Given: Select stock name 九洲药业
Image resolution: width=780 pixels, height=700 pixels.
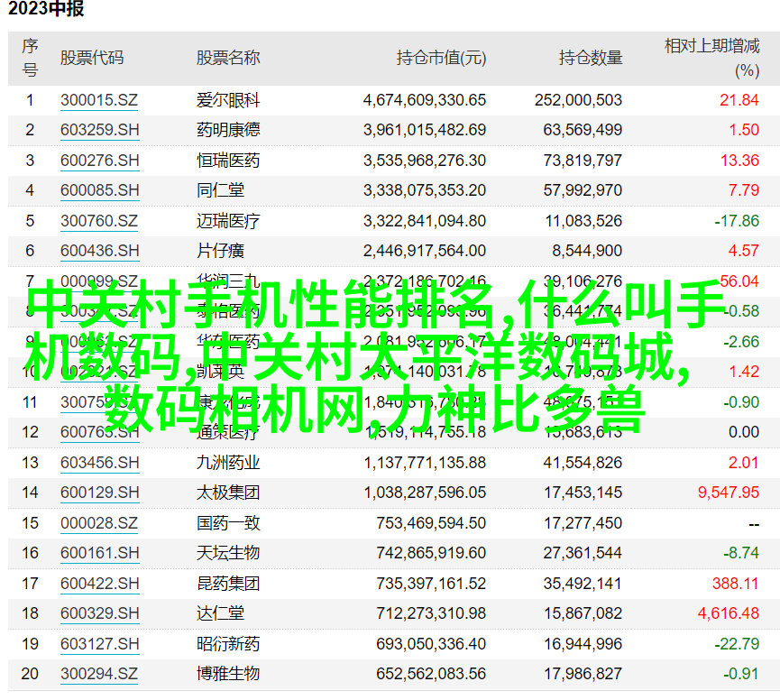Looking at the screenshot, I should (x=228, y=463).
